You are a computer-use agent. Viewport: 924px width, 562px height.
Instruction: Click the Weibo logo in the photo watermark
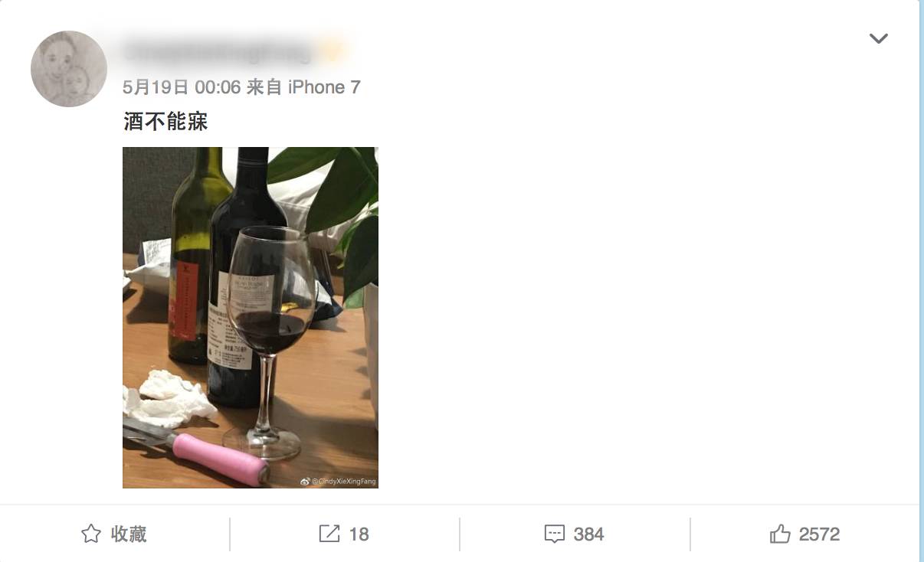pyautogui.click(x=304, y=482)
